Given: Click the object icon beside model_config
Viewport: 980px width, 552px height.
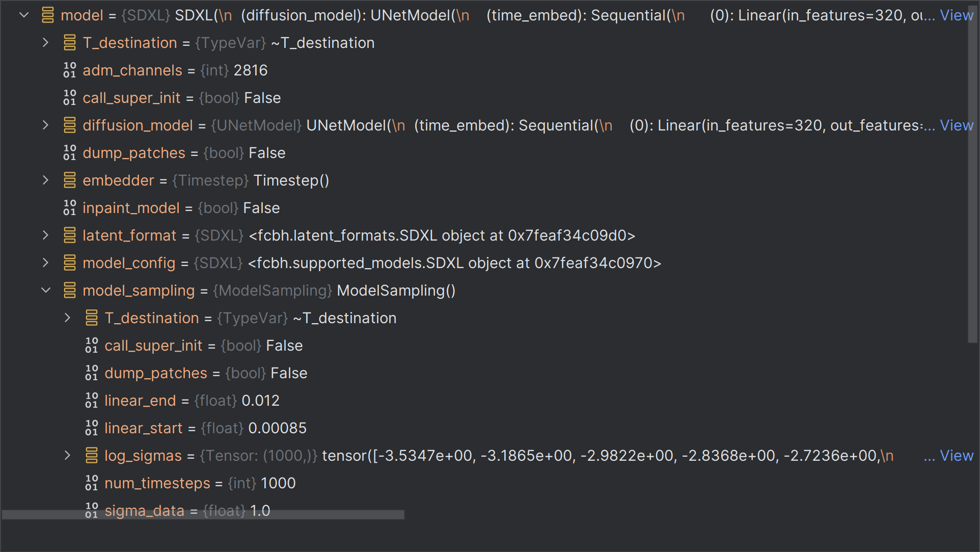Looking at the screenshot, I should (x=70, y=263).
